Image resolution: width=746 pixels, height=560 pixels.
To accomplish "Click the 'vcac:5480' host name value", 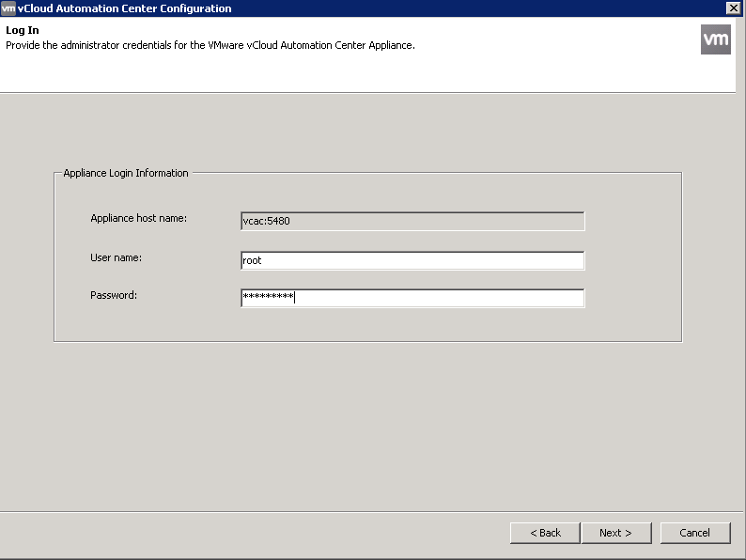I will [x=267, y=222].
